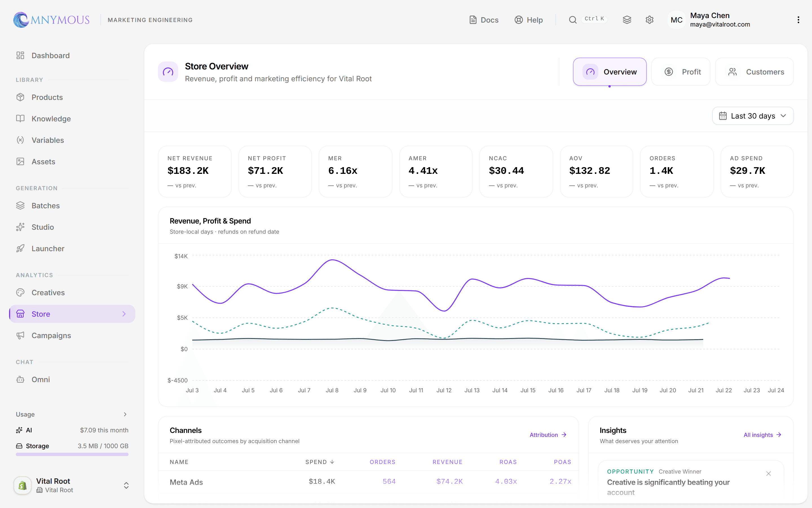Click the Dashboard grid icon
Image resolution: width=812 pixels, height=508 pixels.
(21, 55)
